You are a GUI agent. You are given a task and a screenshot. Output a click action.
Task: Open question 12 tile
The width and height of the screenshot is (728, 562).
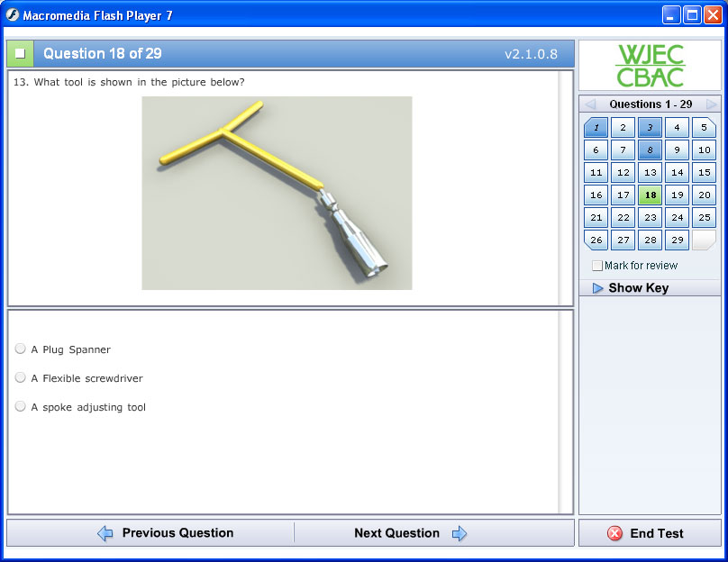[623, 173]
